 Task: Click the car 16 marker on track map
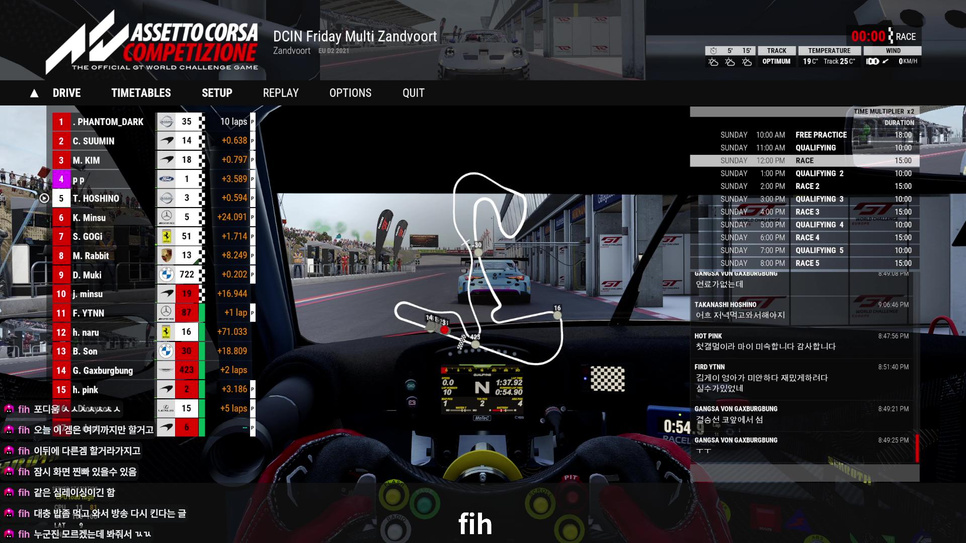pyautogui.click(x=557, y=310)
